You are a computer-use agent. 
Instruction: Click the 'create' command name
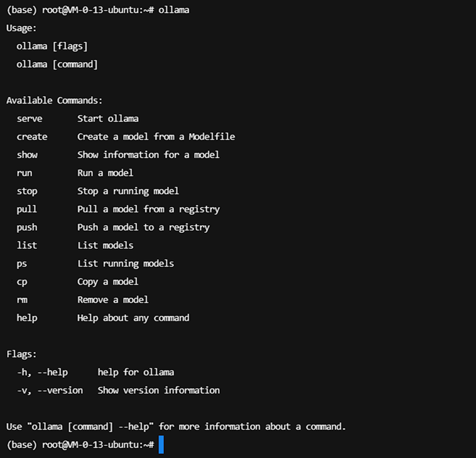(32, 137)
